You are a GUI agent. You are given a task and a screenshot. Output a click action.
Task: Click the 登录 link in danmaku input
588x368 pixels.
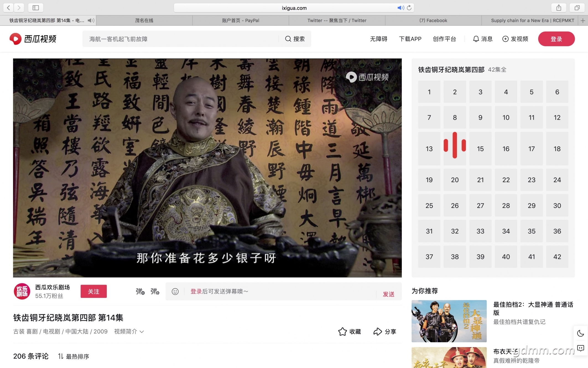coord(196,291)
